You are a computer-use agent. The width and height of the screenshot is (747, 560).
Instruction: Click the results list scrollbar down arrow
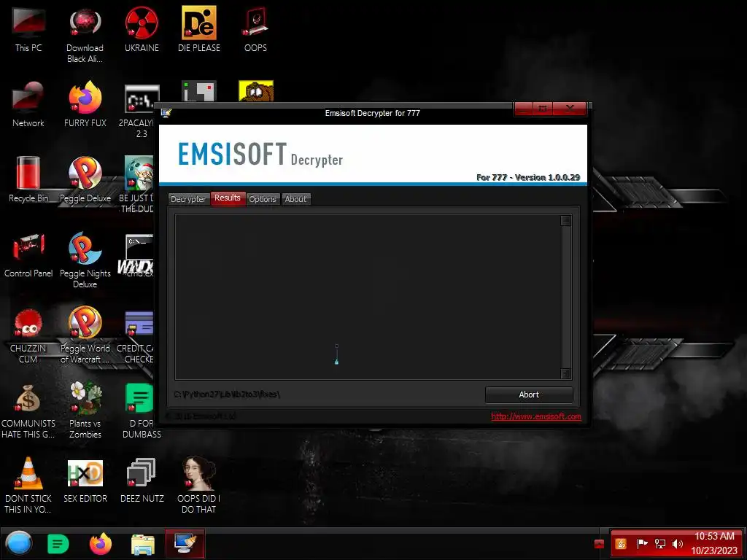(565, 373)
